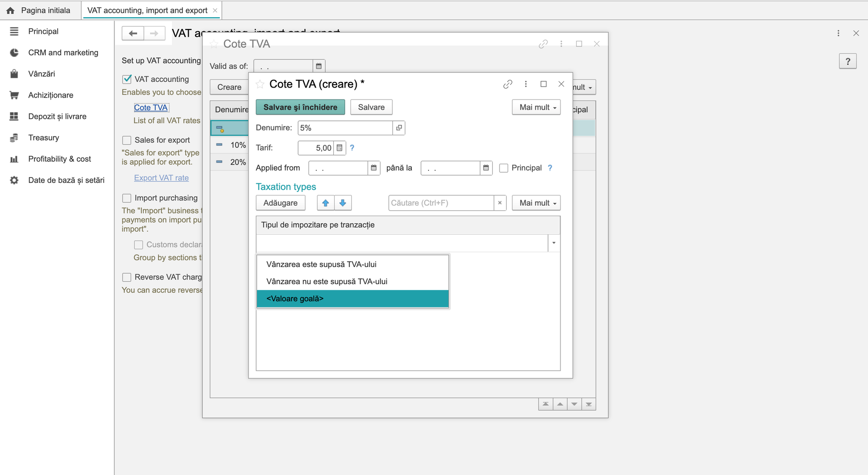Expand the taxation type row dropdown arrow
Image resolution: width=868 pixels, height=475 pixels.
pos(554,243)
